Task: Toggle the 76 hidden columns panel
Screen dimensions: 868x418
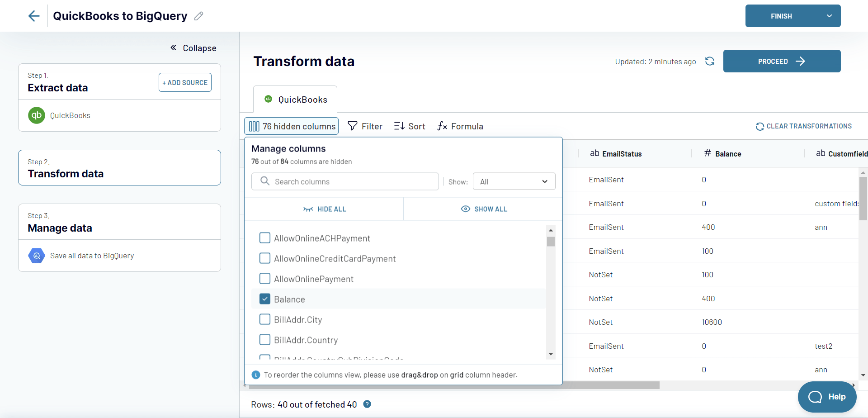Action: (292, 126)
